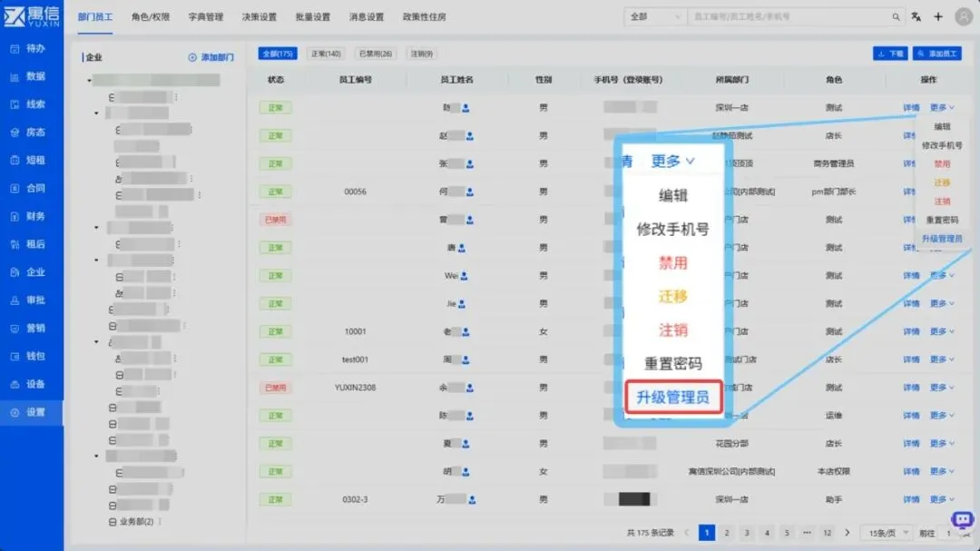Viewport: 980px width, 551px height.
Task: Open the 政策性住房 tab
Action: click(425, 17)
